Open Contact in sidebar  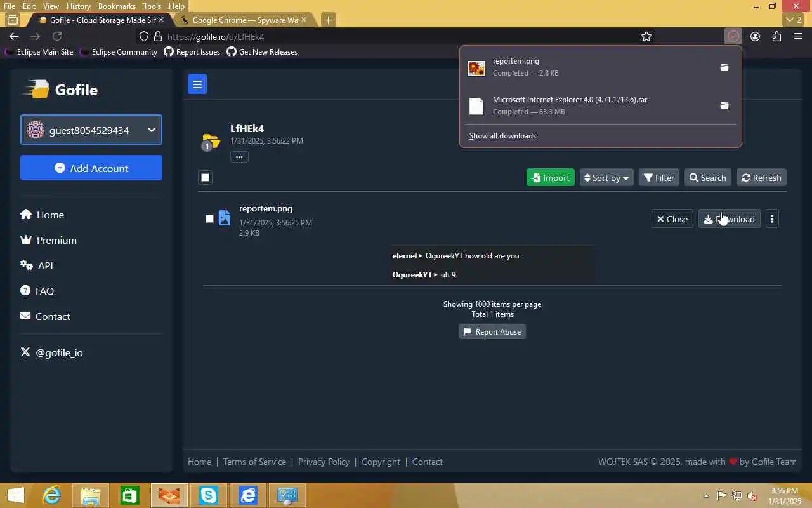tap(45, 316)
